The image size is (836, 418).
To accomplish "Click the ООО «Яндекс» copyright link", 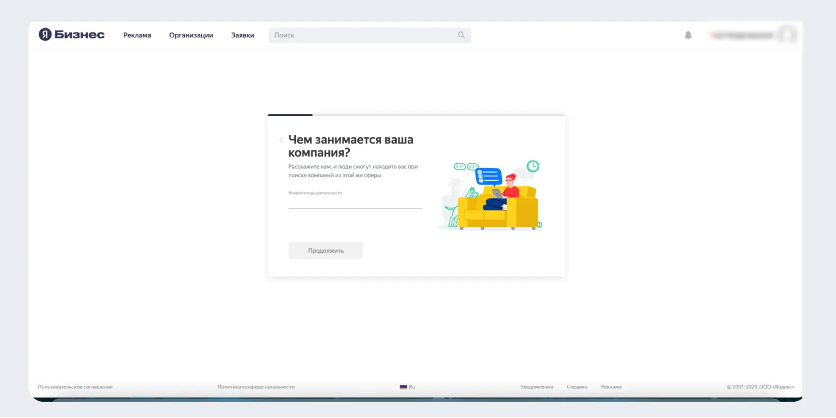I will (777, 386).
